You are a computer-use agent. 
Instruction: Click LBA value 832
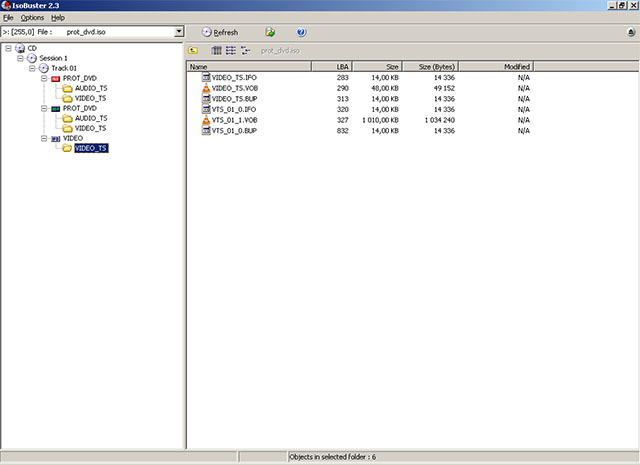342,131
